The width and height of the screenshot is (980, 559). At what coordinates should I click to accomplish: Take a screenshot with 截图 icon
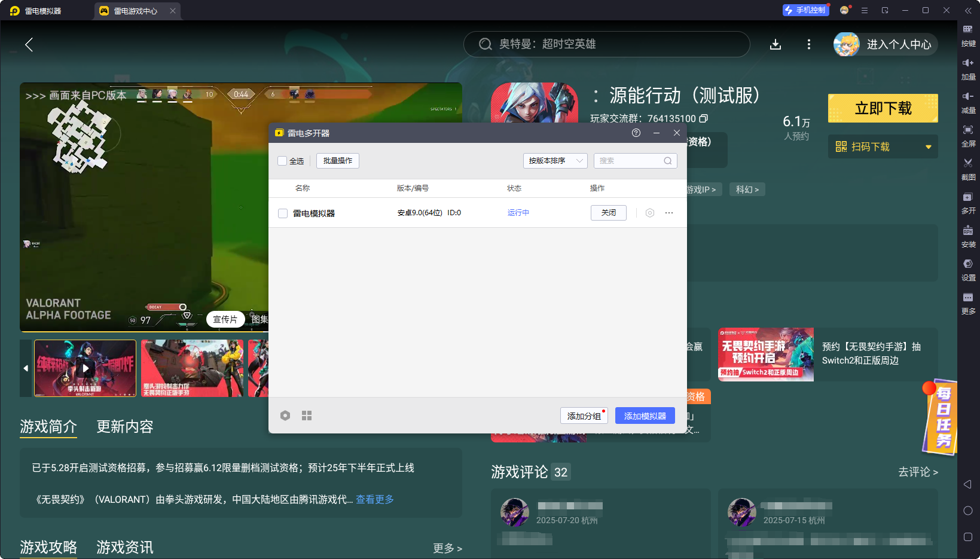click(x=968, y=164)
